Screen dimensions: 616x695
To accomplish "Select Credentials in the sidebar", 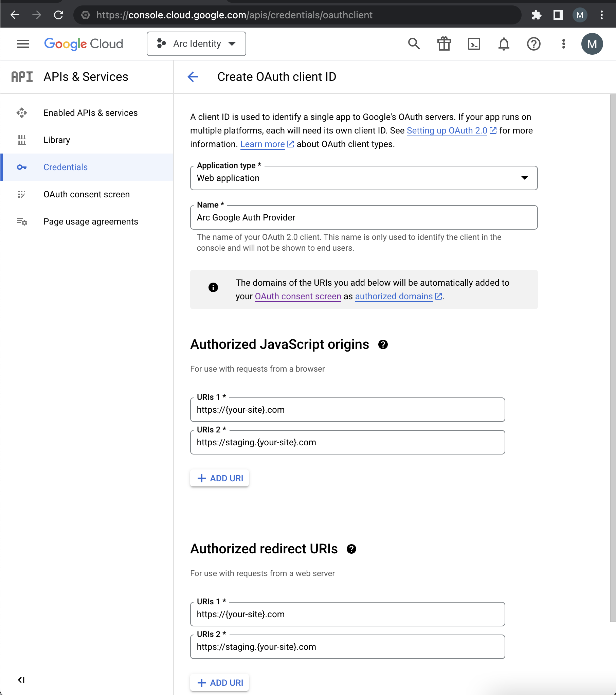I will (x=87, y=167).
